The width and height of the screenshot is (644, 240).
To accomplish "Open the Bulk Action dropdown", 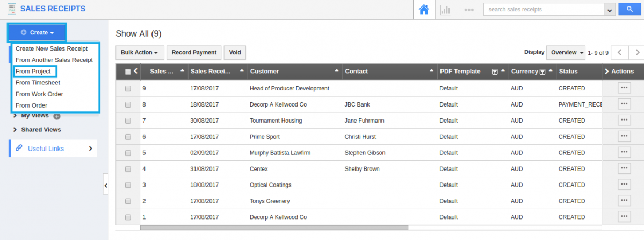I will pos(140,52).
